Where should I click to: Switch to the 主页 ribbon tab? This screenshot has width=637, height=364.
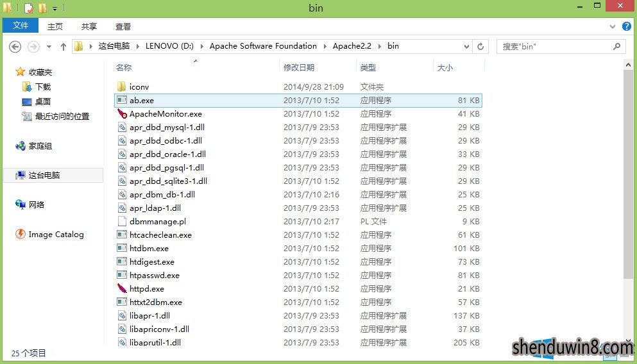coord(55,26)
